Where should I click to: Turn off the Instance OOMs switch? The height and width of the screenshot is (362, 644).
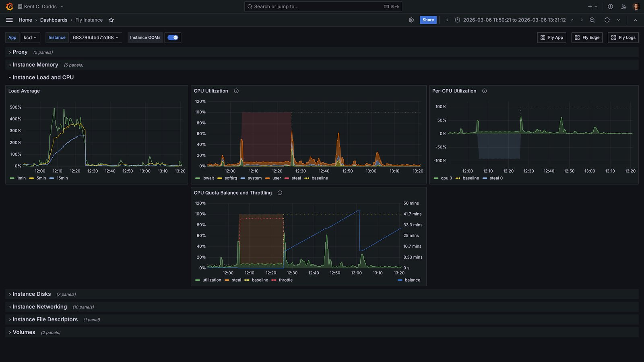coord(173,37)
